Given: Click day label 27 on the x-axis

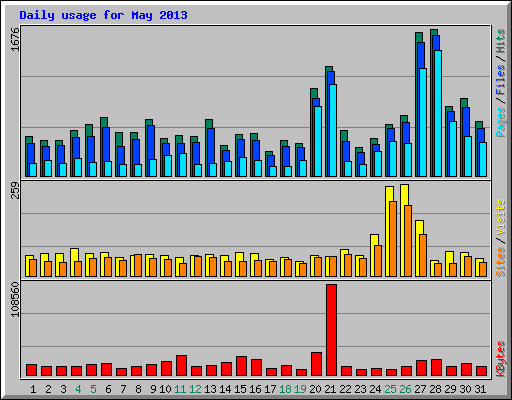Looking at the screenshot, I should coord(420,389).
